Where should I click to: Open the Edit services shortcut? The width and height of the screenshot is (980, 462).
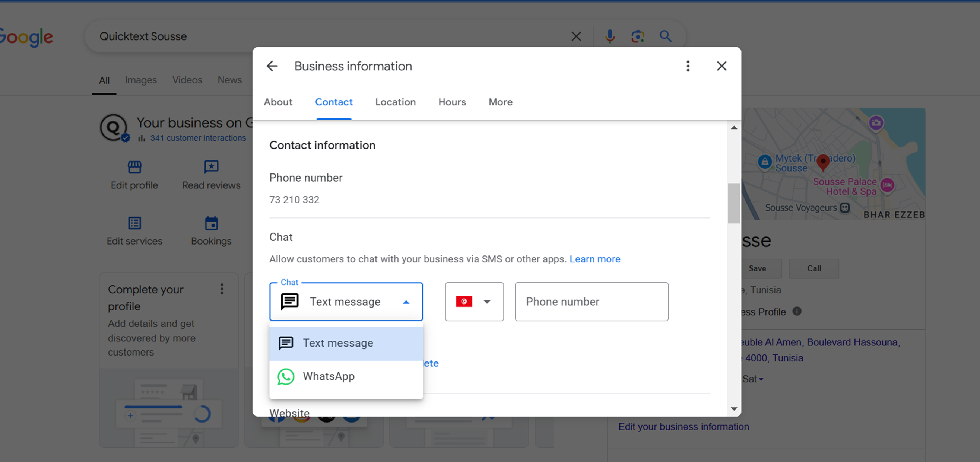coord(134,231)
